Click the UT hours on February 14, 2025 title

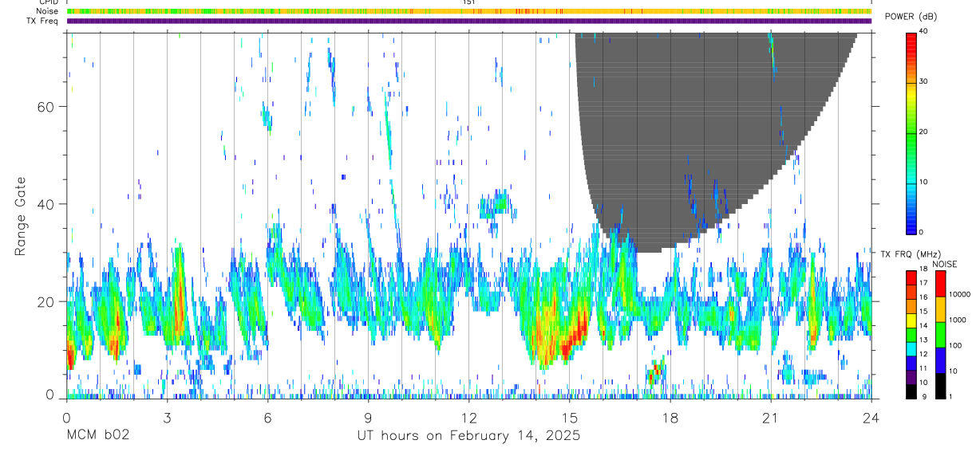pos(468,436)
